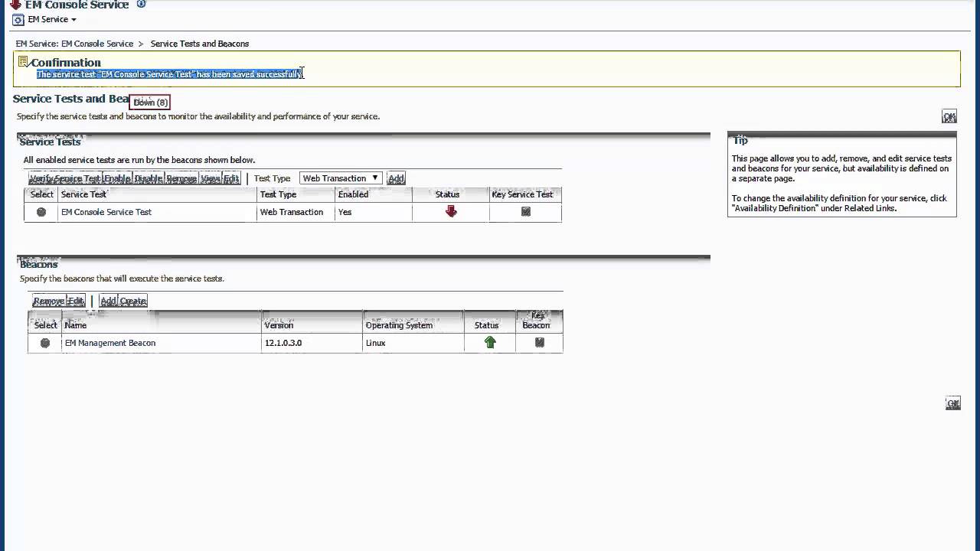Toggle Key Service Test checkbox for EM Console Service Test

pyautogui.click(x=526, y=212)
